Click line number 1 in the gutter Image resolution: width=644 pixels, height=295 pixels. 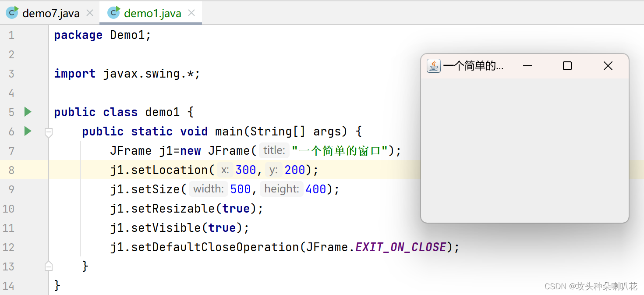click(x=11, y=35)
